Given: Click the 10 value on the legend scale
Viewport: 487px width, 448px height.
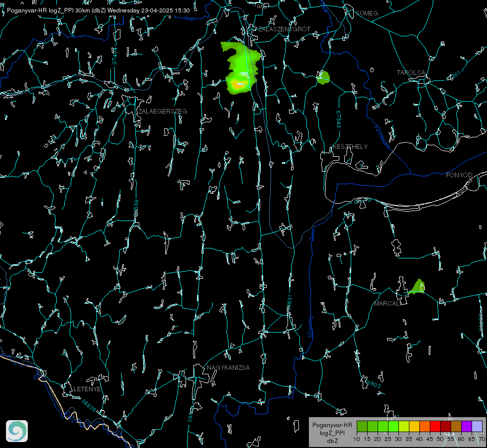Looking at the screenshot, I should click(x=357, y=440).
